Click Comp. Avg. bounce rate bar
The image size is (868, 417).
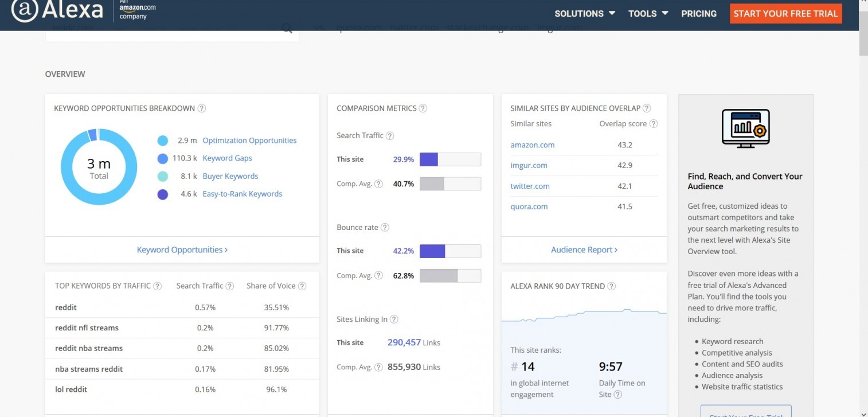click(450, 276)
